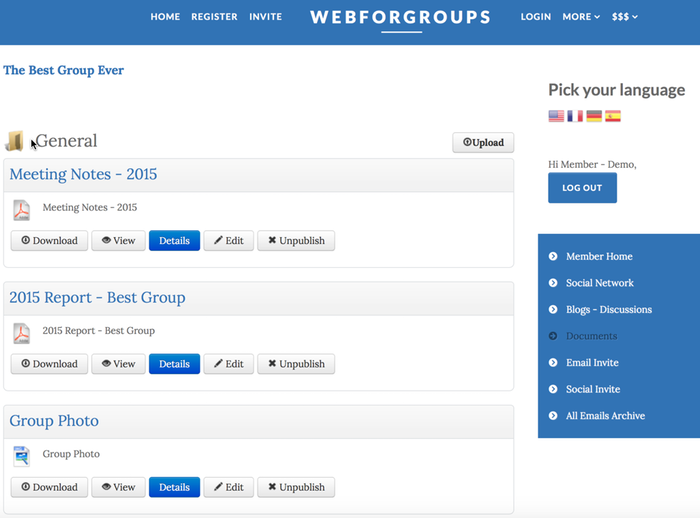Click the General folder heading text

coord(66,141)
